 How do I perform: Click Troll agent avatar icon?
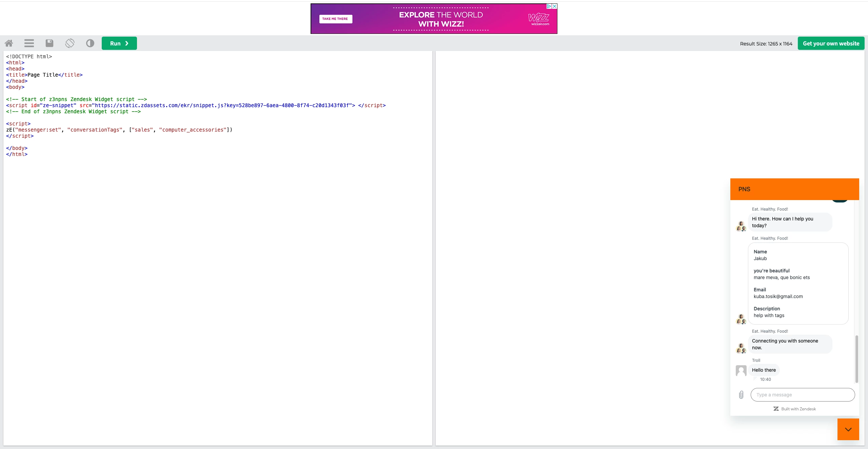click(741, 370)
